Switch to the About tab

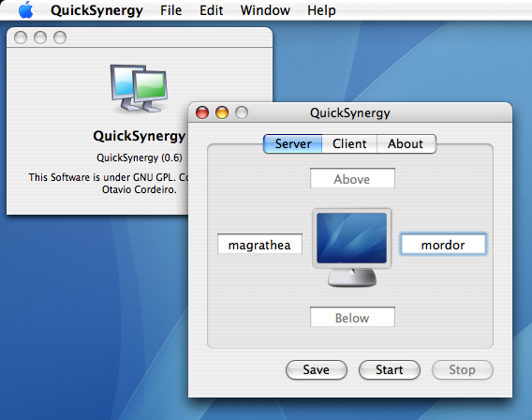point(406,143)
